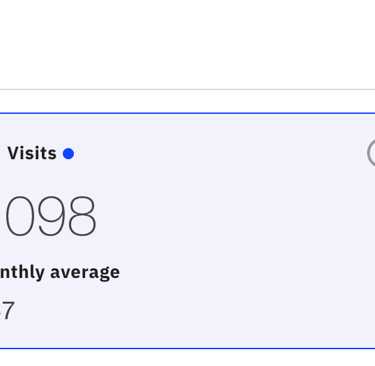Click the large 098 visits number
The height and width of the screenshot is (366, 375).
point(51,216)
